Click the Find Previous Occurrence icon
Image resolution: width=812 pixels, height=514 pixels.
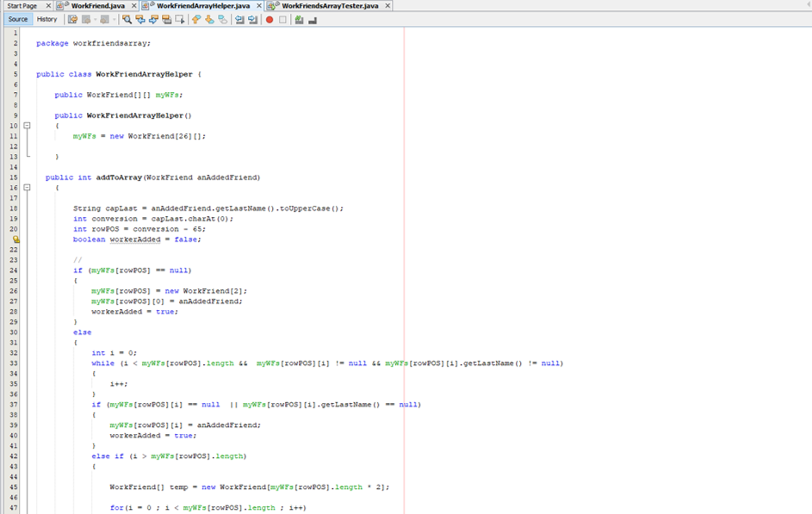coord(141,19)
